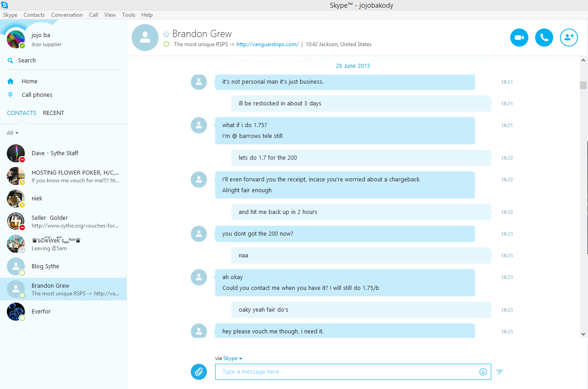Open Call phones

tap(37, 95)
